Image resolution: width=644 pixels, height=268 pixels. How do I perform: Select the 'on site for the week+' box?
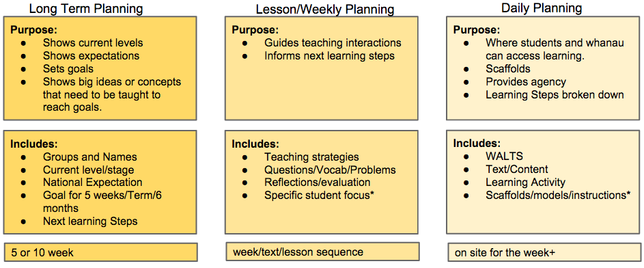point(544,252)
